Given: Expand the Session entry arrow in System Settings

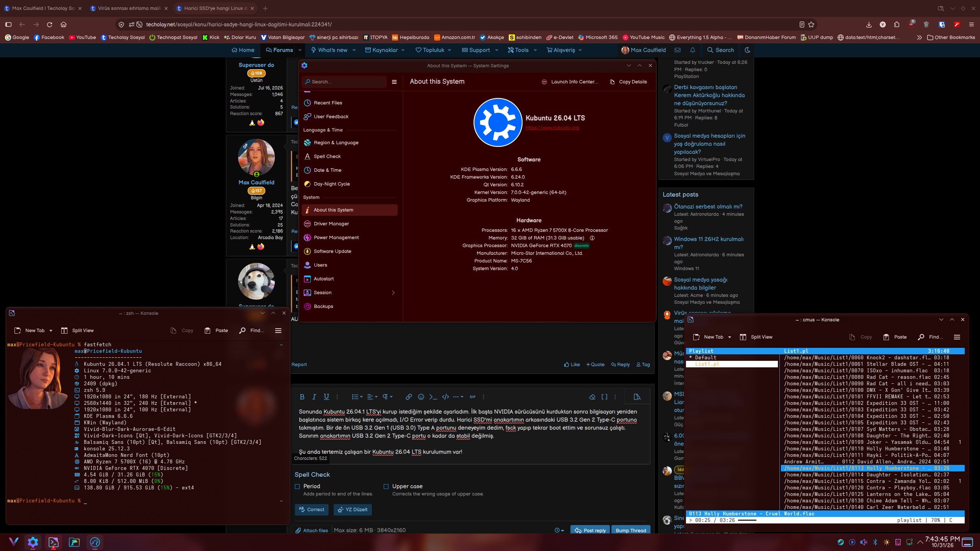Looking at the screenshot, I should click(x=393, y=293).
